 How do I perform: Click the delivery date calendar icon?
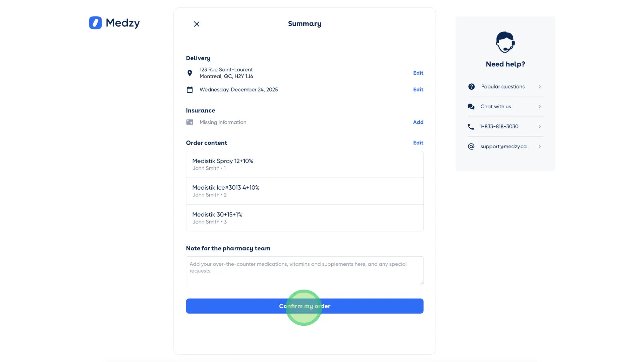(x=190, y=90)
